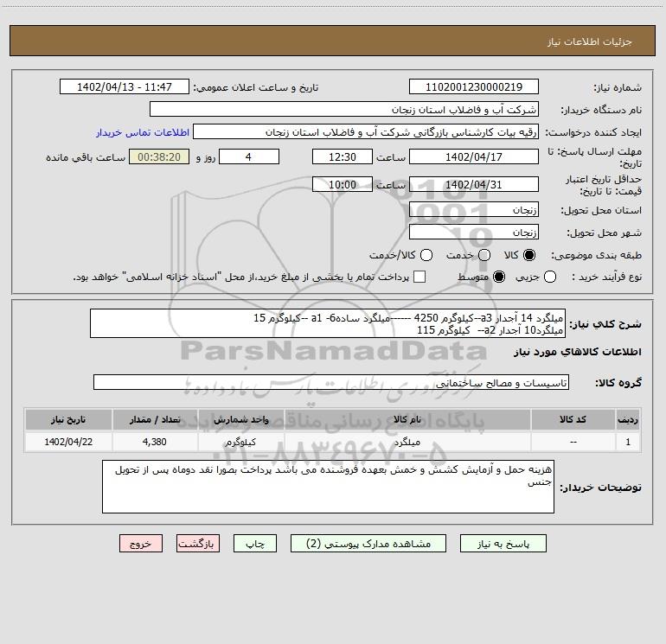Screen dimensions: 666x644
Task: Click the واحد شمارش column header
Action: pos(240,419)
